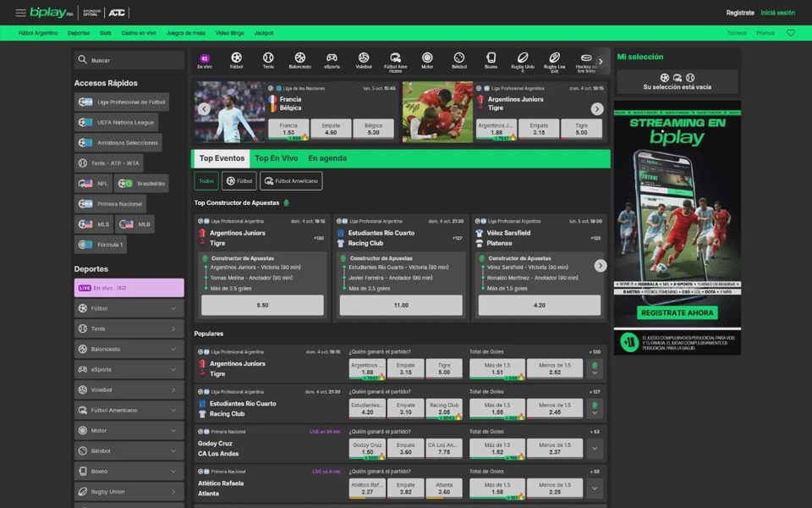
Task: Select Francia odds 1.53
Action: tap(288, 129)
